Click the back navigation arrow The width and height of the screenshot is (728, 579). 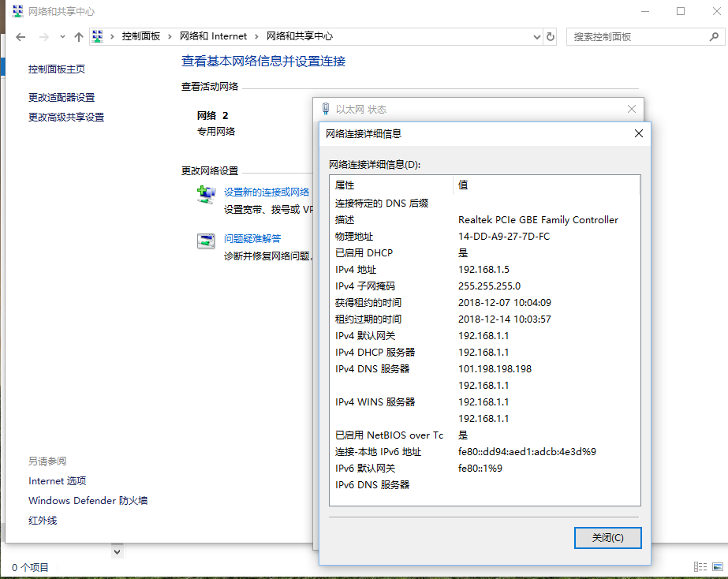point(21,35)
